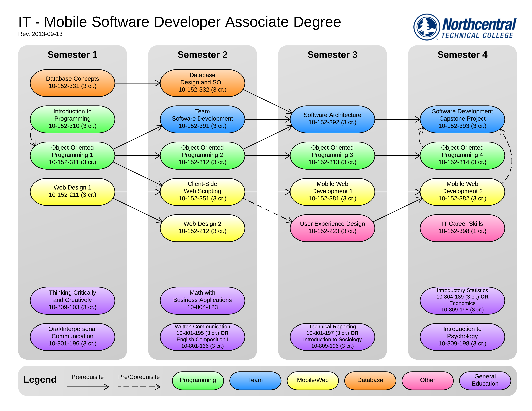The height and width of the screenshot is (411, 532).
Task: Click the Client-Side Web Scripting course
Action: 202,192
